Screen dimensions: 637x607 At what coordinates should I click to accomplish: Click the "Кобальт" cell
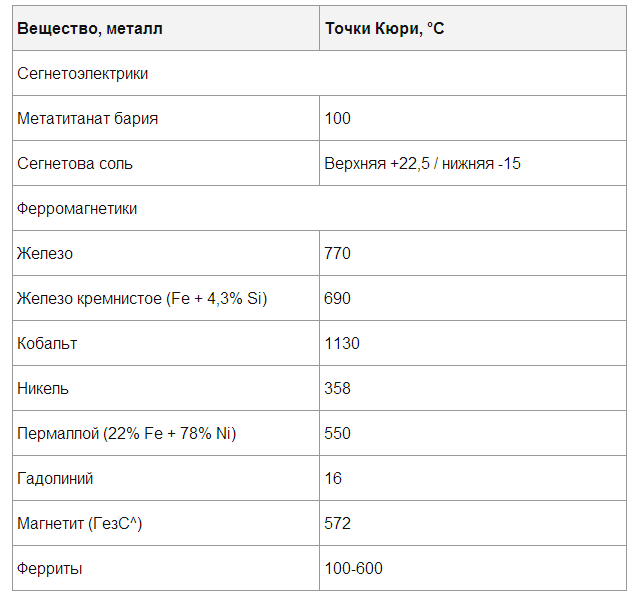pos(47,344)
